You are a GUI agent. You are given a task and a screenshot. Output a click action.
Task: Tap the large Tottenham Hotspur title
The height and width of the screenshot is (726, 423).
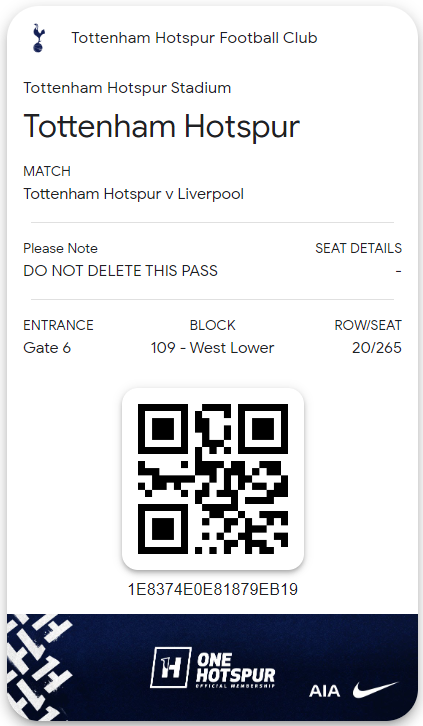(162, 126)
